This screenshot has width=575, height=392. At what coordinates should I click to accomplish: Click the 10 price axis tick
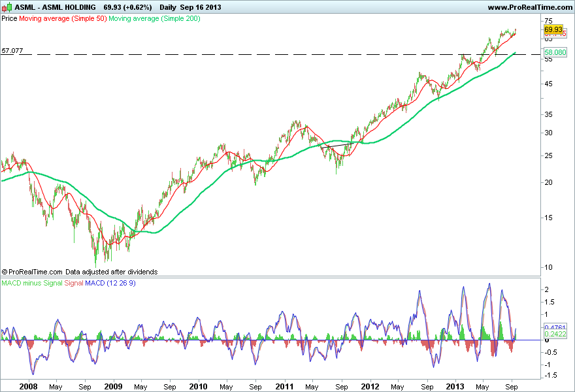(548, 267)
